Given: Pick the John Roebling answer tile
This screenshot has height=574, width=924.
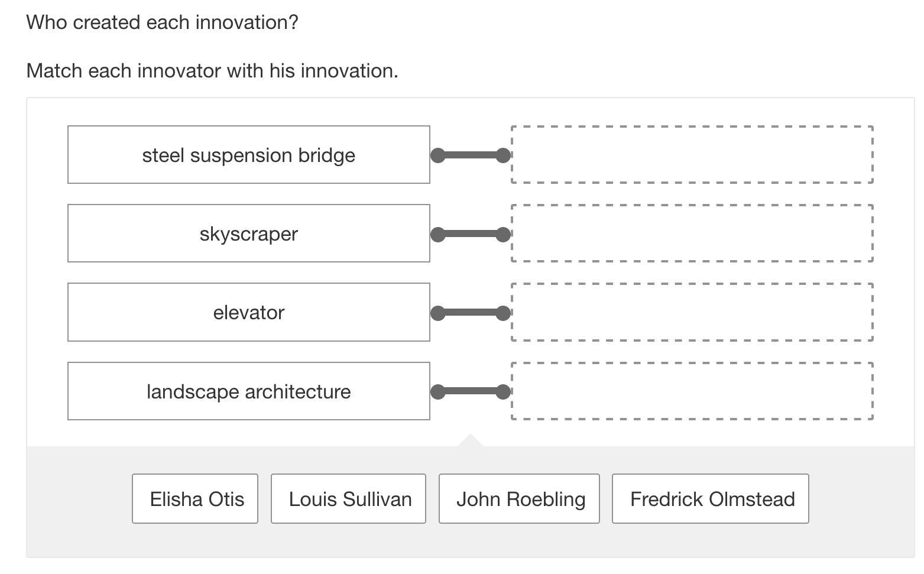Looking at the screenshot, I should 519,499.
